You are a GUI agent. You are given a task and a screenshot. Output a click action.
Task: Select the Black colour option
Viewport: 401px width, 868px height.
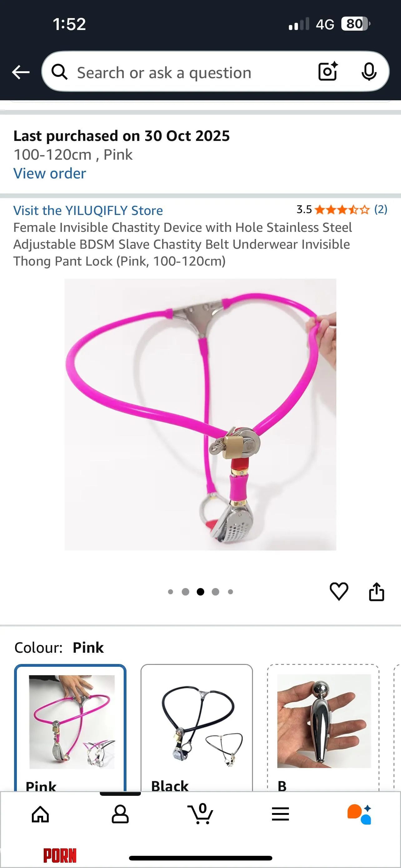pyautogui.click(x=197, y=728)
